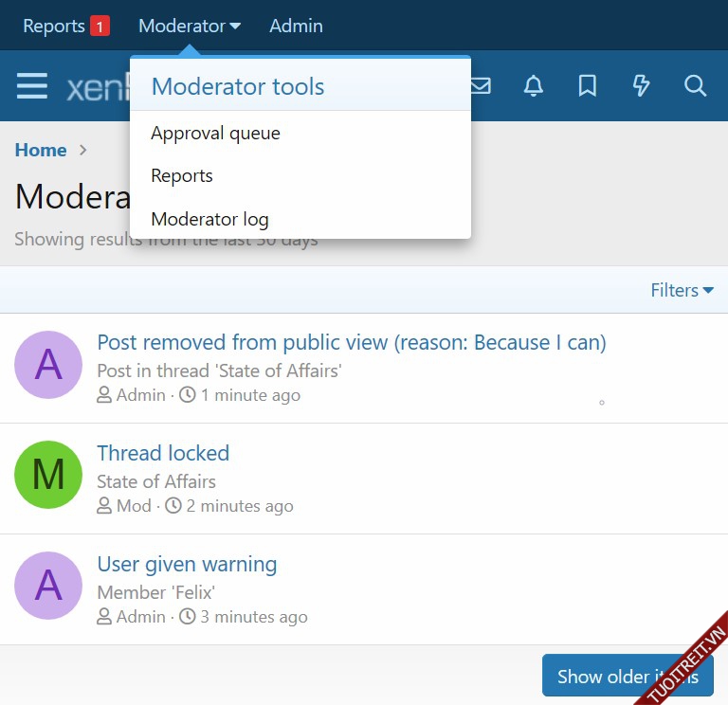This screenshot has height=705, width=728.
Task: Select Approval queue from Moderator tools
Action: click(x=215, y=134)
